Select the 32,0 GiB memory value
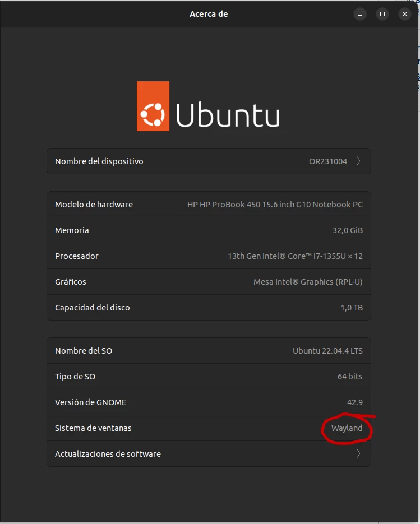Image resolution: width=420 pixels, height=524 pixels. [x=348, y=230]
